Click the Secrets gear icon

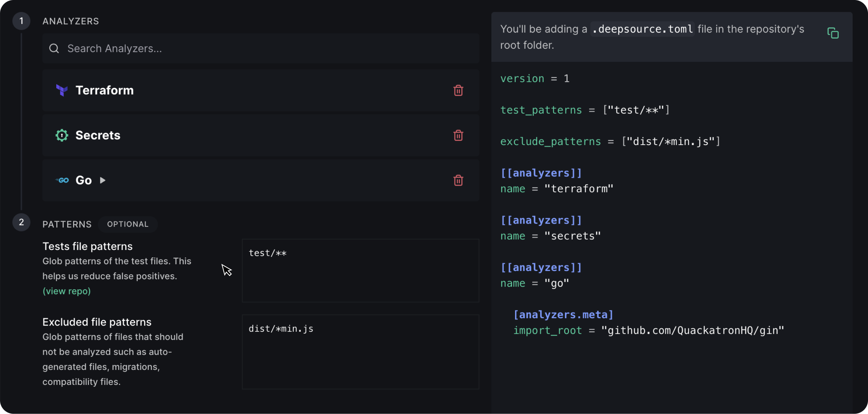point(62,136)
